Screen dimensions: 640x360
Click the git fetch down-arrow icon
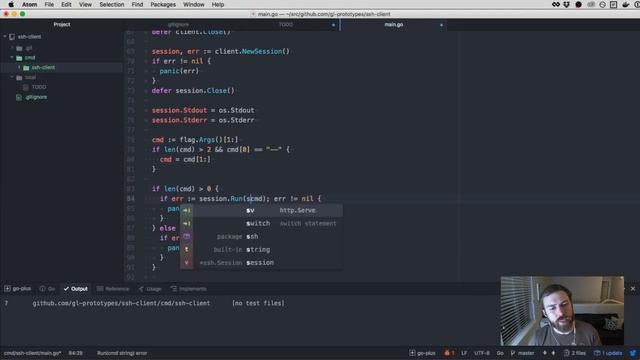click(544, 353)
